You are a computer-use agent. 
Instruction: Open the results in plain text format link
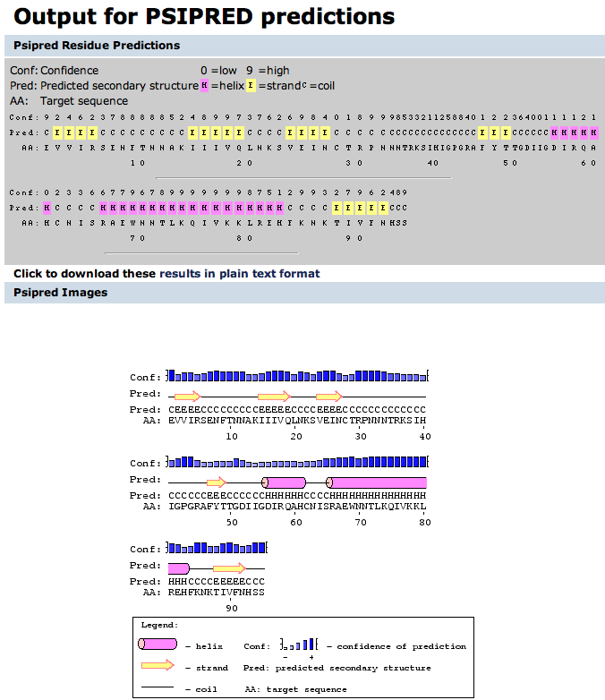(239, 274)
